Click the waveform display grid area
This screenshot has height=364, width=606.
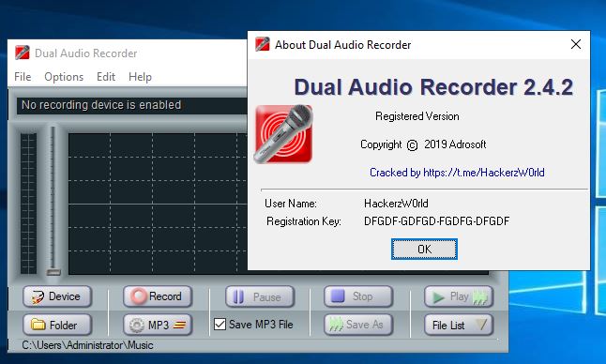click(158, 204)
